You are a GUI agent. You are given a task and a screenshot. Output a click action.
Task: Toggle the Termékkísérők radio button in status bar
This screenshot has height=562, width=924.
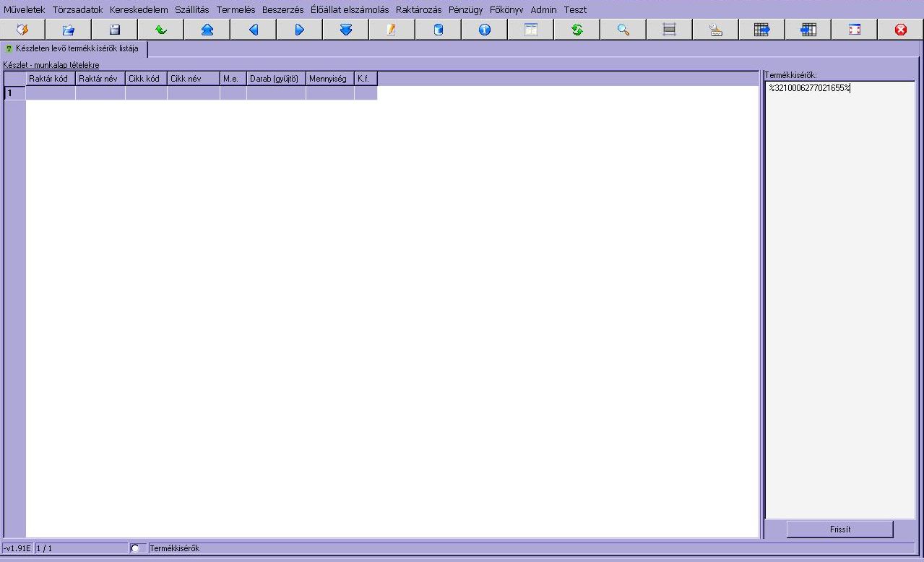[x=134, y=548]
